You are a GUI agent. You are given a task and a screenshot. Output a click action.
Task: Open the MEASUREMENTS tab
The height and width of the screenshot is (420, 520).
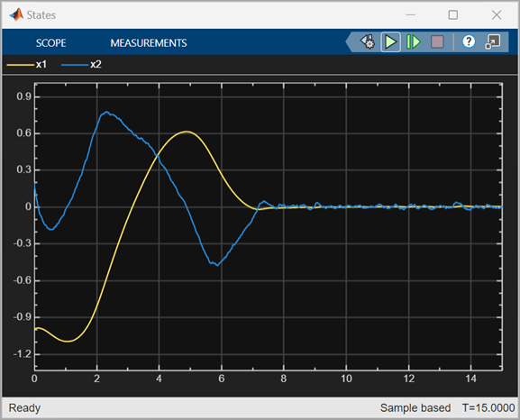[x=149, y=42]
